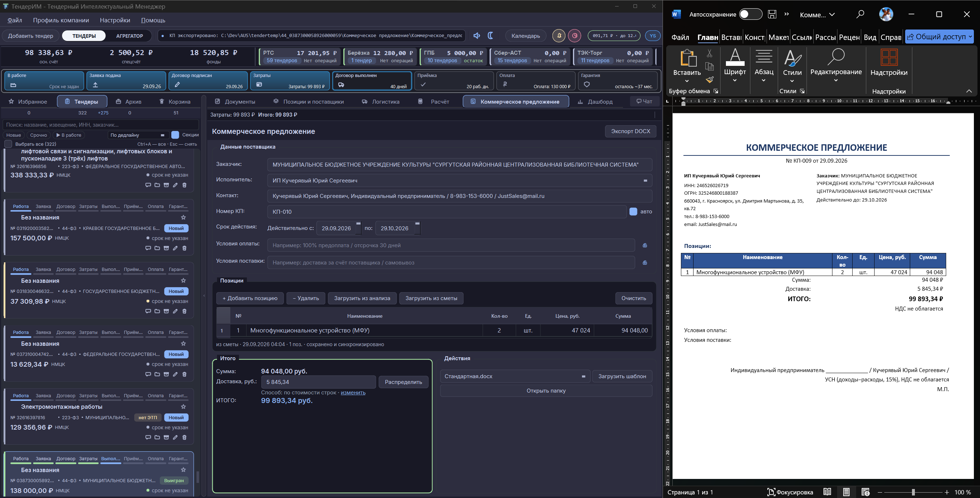Open the Настройки menu in ТендерИМ

pos(115,20)
